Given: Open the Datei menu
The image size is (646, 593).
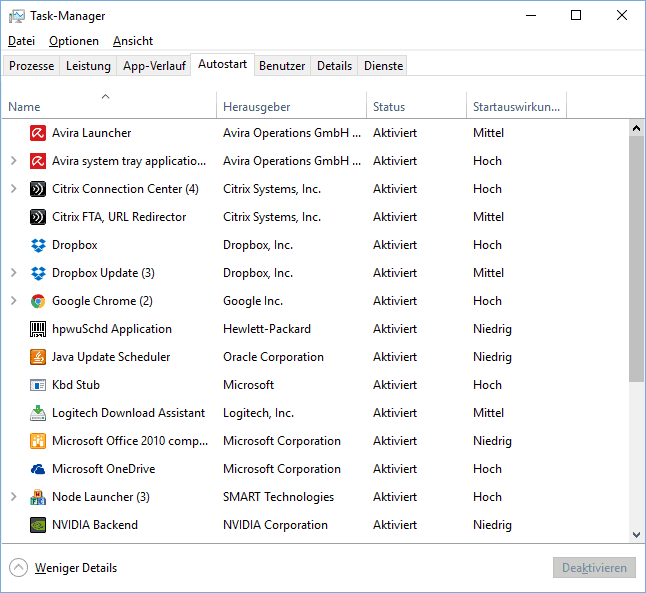Looking at the screenshot, I should click(21, 41).
